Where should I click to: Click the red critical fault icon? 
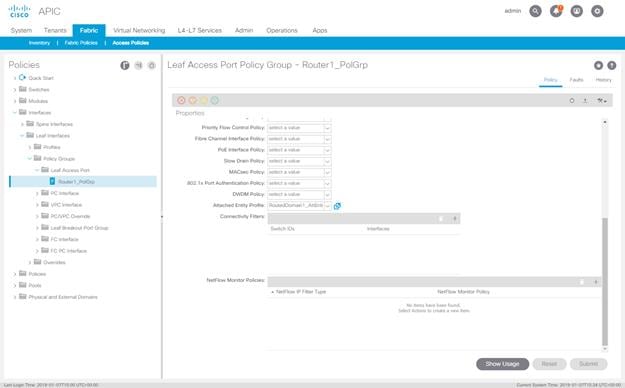click(x=181, y=100)
